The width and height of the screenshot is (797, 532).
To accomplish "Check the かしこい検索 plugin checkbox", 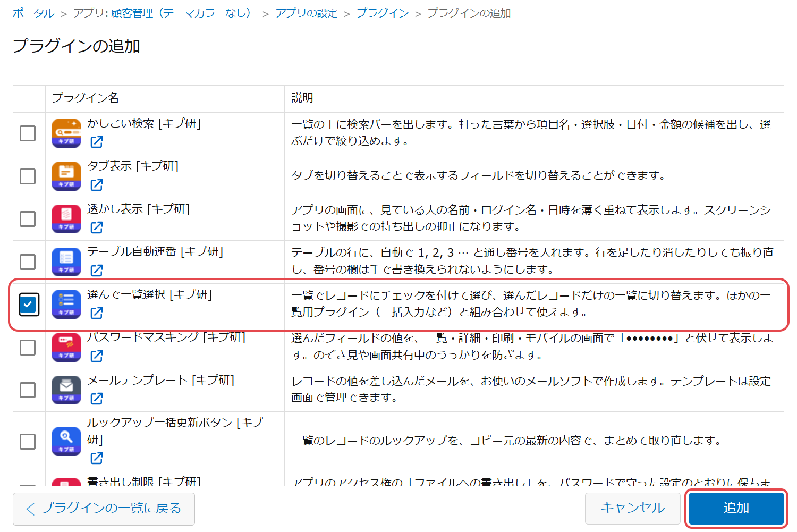I will pyautogui.click(x=28, y=133).
